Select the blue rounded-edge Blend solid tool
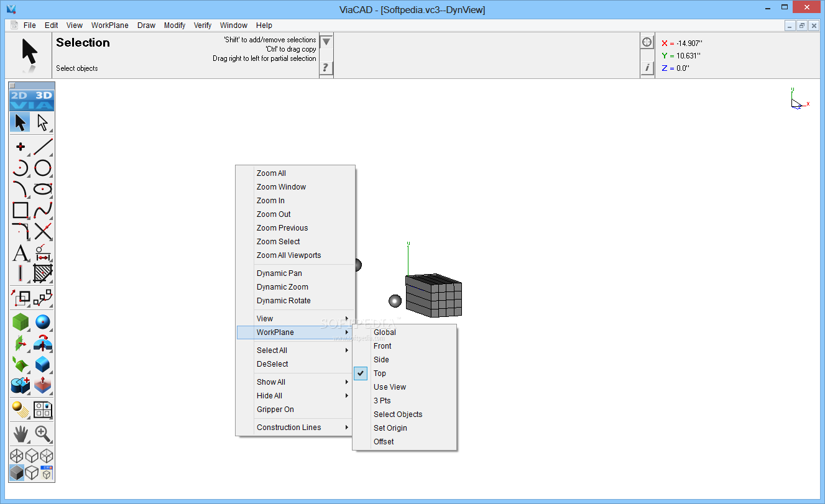The image size is (825, 504). click(42, 364)
